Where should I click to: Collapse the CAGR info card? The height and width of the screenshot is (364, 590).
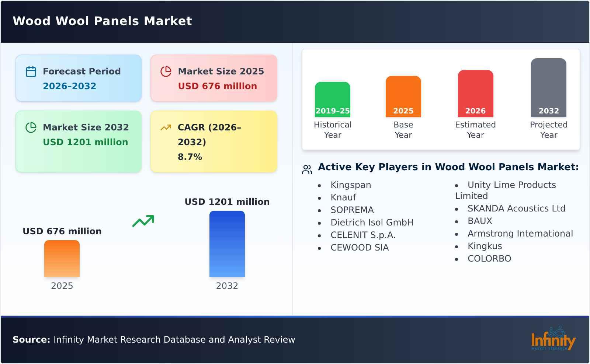pyautogui.click(x=213, y=141)
